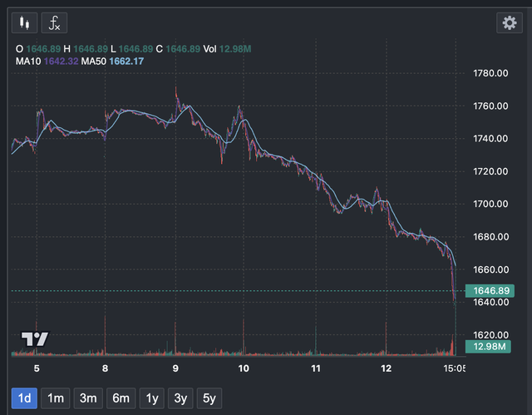The image size is (532, 415).
Task: Open chart settings via gear icon
Action: click(509, 22)
